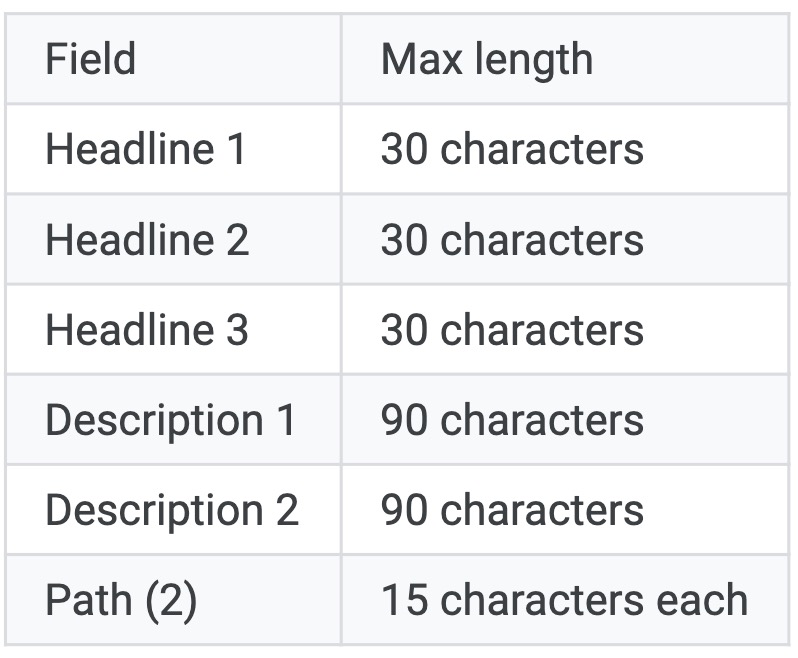Viewport: 798px width, 658px height.
Task: Select the 'Description 2' field cell
Action: click(172, 510)
